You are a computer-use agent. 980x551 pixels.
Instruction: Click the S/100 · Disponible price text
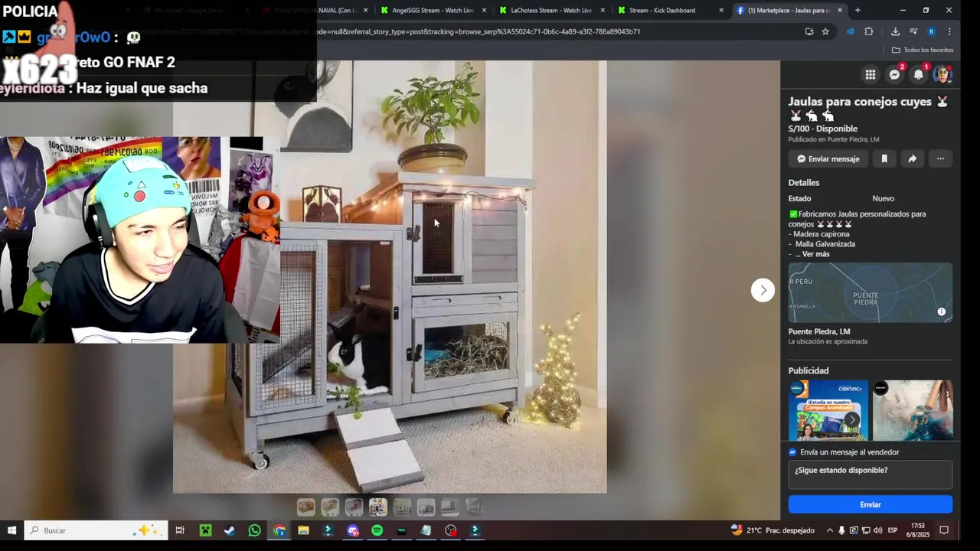click(x=823, y=129)
